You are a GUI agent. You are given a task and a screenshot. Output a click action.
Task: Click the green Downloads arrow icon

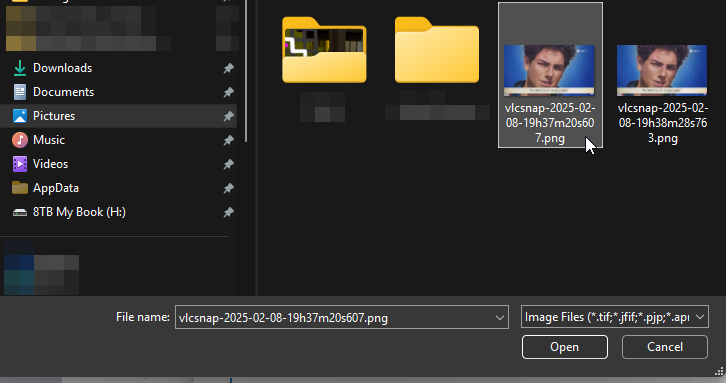pos(19,68)
